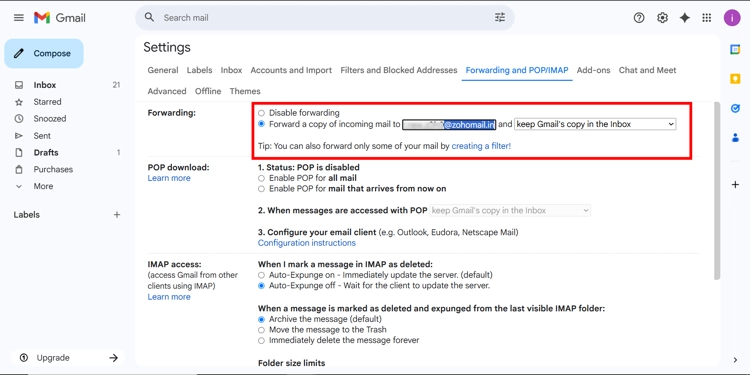750x375 pixels.
Task: Select Immediately delete the message forever
Action: (261, 341)
